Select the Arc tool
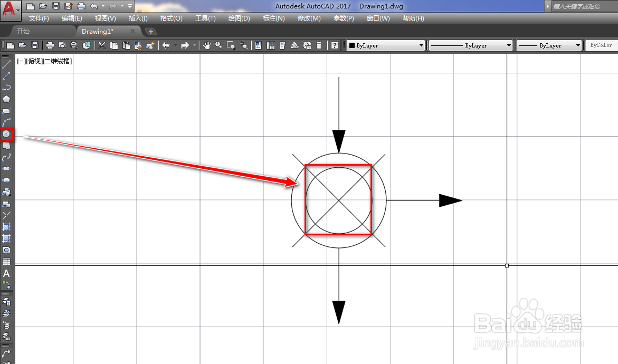618x364 pixels. pos(6,122)
